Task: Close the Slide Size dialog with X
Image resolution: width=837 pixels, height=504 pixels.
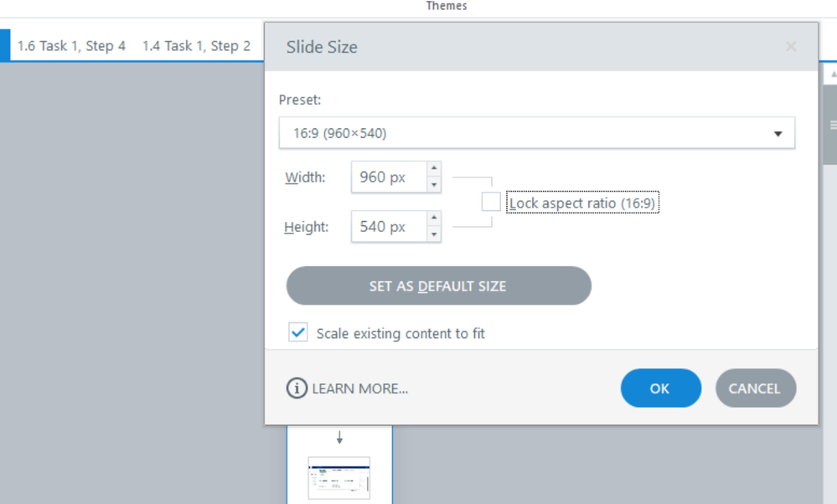Action: coord(791,47)
